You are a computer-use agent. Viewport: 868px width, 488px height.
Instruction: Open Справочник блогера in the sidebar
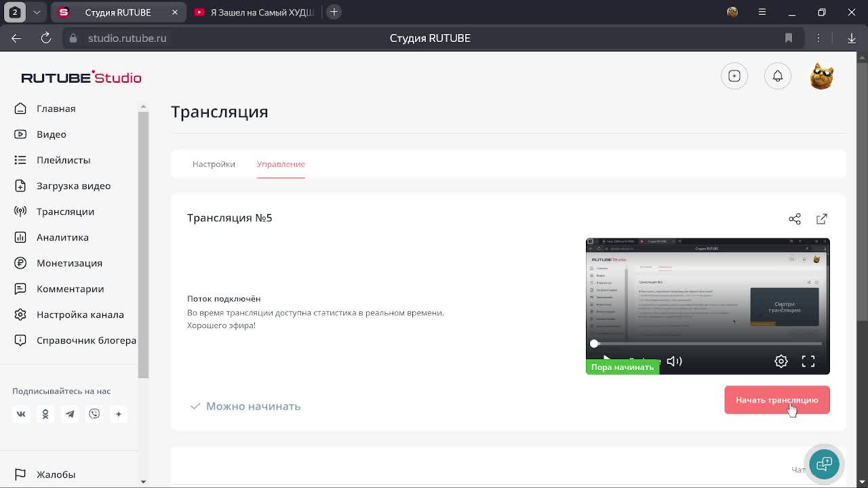(x=75, y=340)
